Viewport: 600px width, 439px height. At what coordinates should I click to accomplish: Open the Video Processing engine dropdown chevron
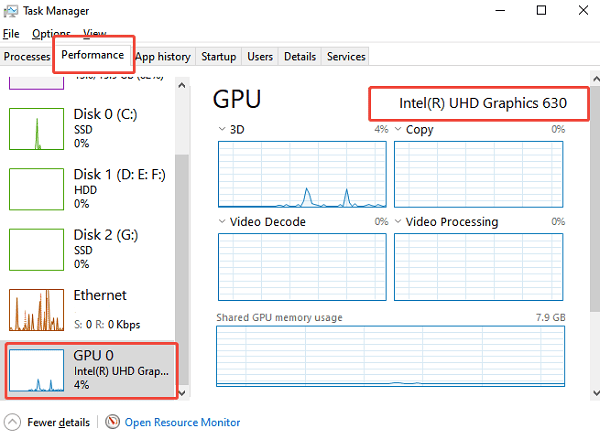(x=398, y=221)
